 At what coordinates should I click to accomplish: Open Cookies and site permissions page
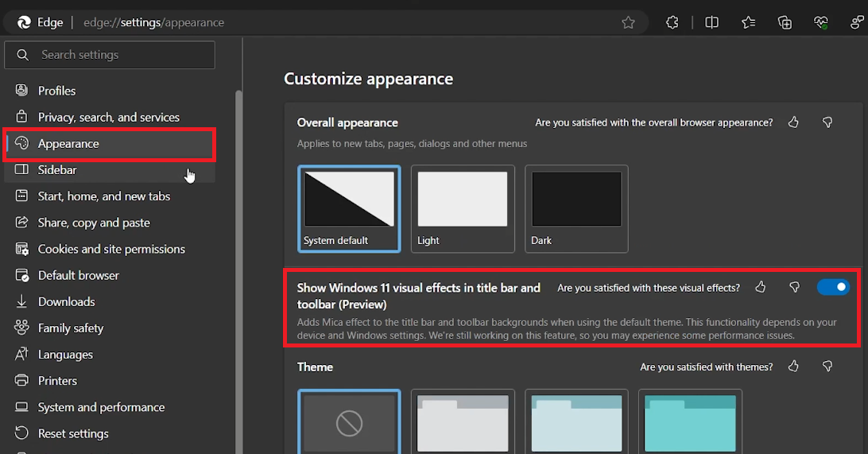(x=110, y=249)
